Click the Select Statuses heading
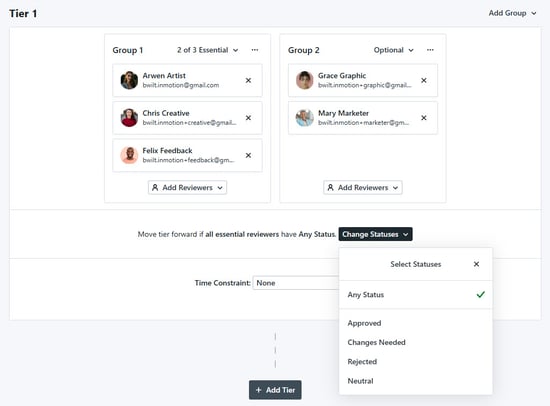The height and width of the screenshot is (406, 550). pyautogui.click(x=416, y=264)
